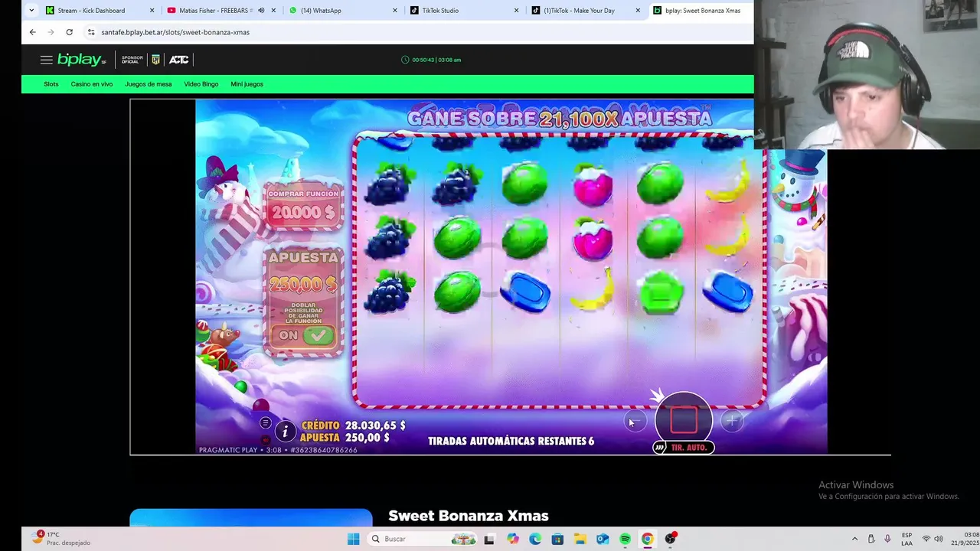The width and height of the screenshot is (980, 551).
Task: Open weather widget showing 17°C
Action: [x=61, y=539]
